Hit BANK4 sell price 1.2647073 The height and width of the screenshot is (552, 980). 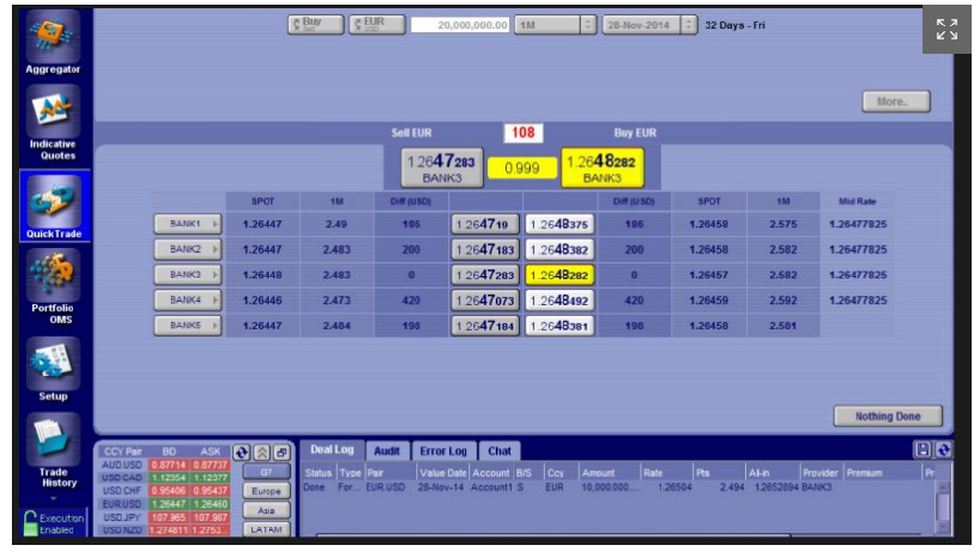point(485,301)
